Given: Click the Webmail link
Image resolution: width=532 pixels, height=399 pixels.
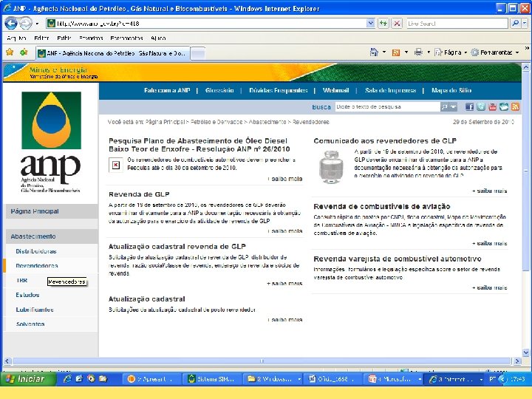Looking at the screenshot, I should coord(336,90).
